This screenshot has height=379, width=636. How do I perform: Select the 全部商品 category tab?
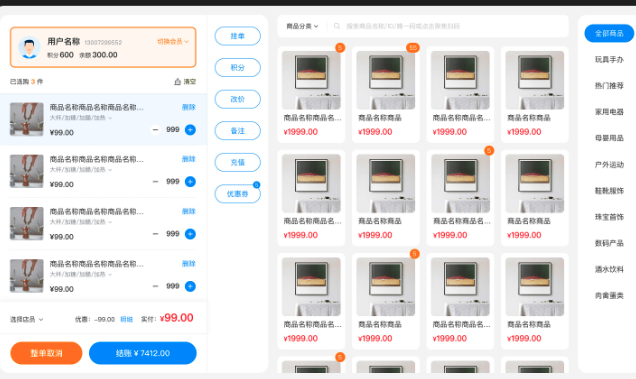coord(609,33)
